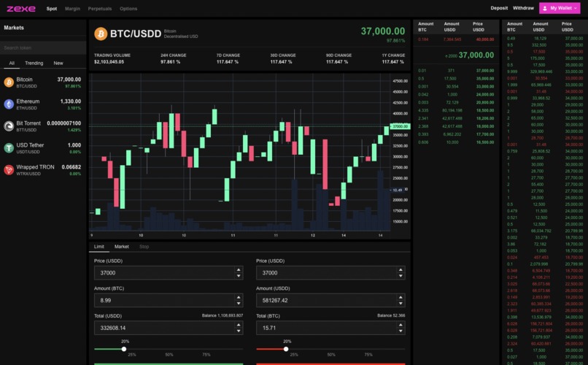Screen dimensions: 588x365
Task: Click the sell Price (USDD) field
Action: click(x=330, y=273)
